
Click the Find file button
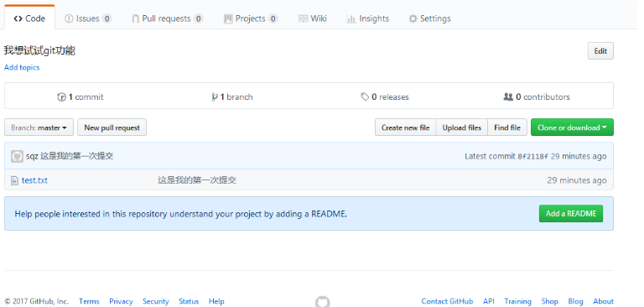[507, 127]
